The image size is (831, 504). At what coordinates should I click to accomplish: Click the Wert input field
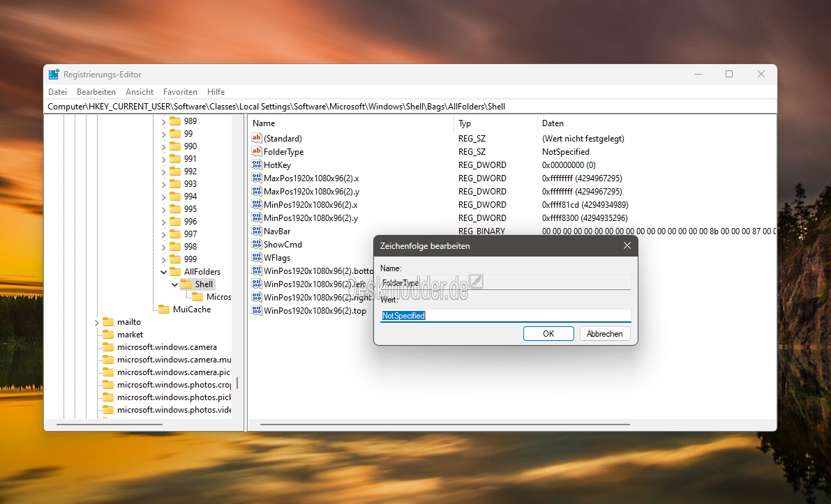[505, 316]
